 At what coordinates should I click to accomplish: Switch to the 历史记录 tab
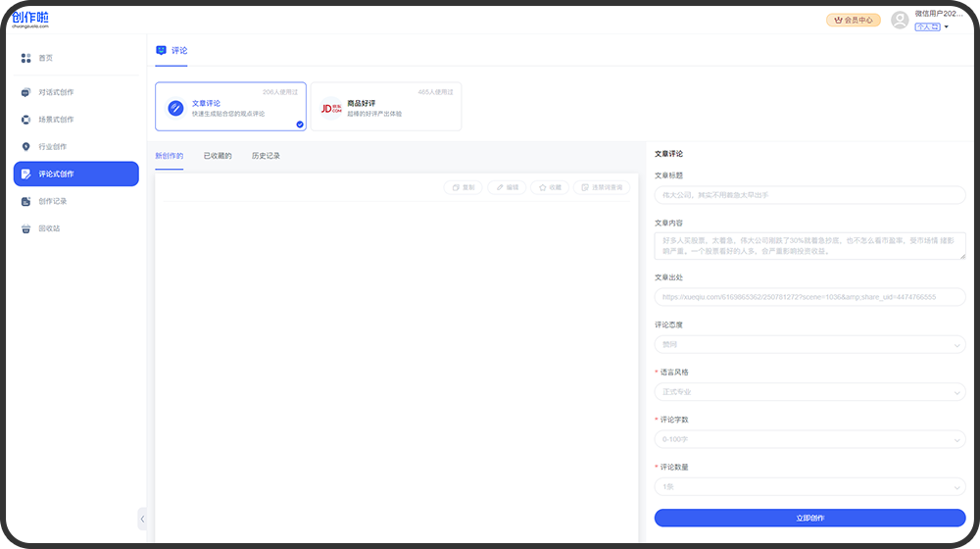(x=266, y=156)
